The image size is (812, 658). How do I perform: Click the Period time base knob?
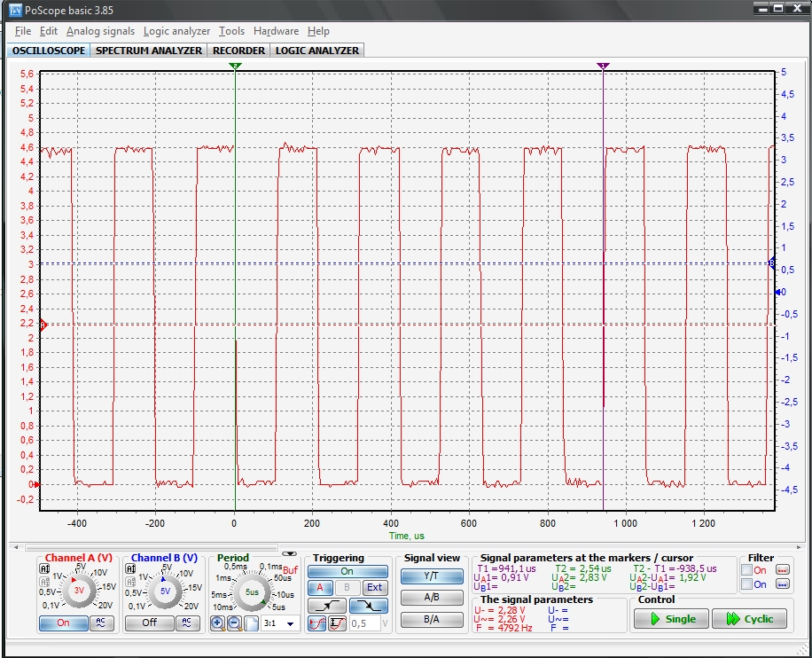tap(252, 591)
